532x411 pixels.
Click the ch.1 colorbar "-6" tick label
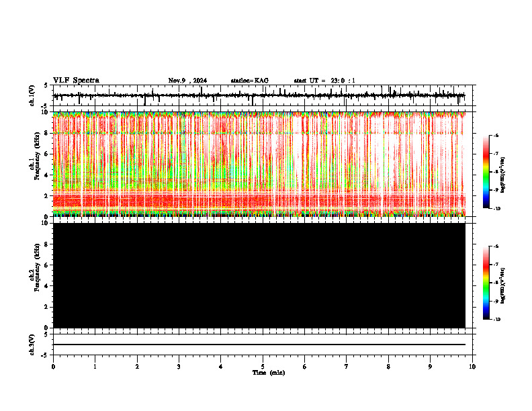(x=496, y=136)
